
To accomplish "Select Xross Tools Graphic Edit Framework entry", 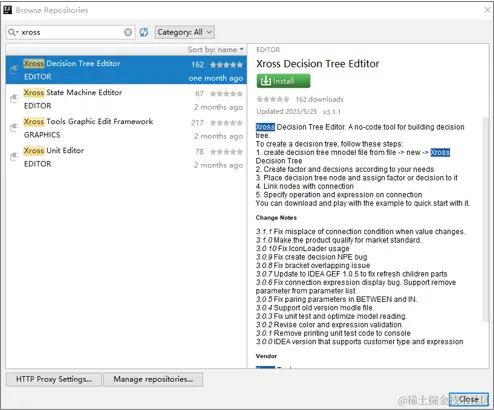I will point(126,128).
